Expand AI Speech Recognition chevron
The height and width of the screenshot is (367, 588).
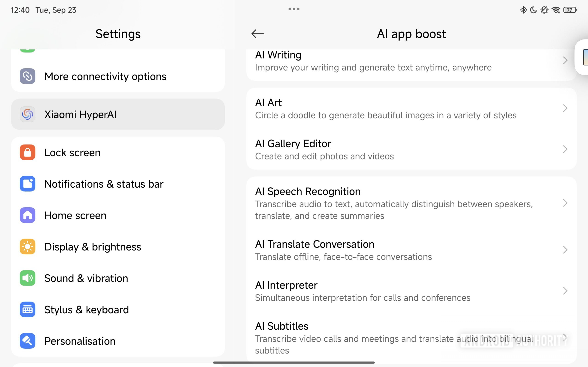pos(565,203)
